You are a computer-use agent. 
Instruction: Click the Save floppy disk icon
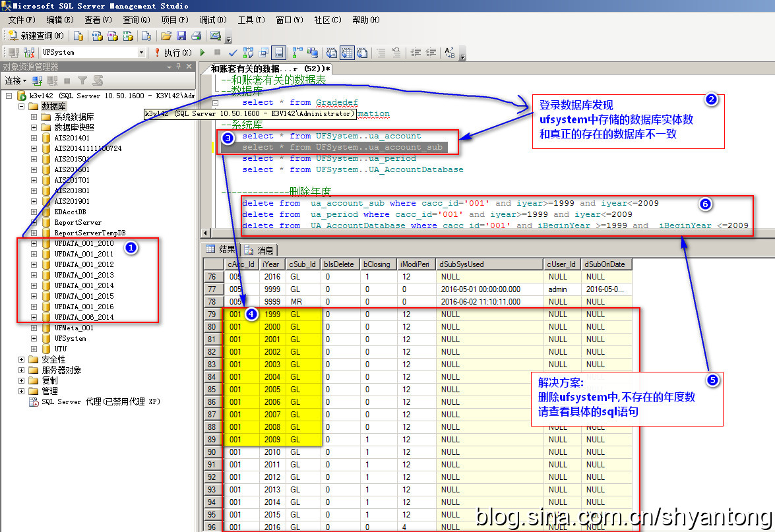[x=181, y=36]
